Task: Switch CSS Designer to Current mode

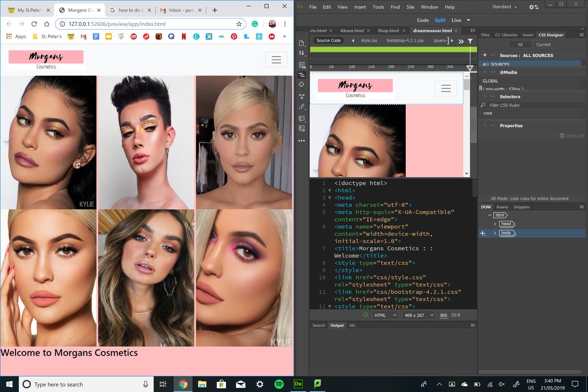Action: pyautogui.click(x=543, y=44)
